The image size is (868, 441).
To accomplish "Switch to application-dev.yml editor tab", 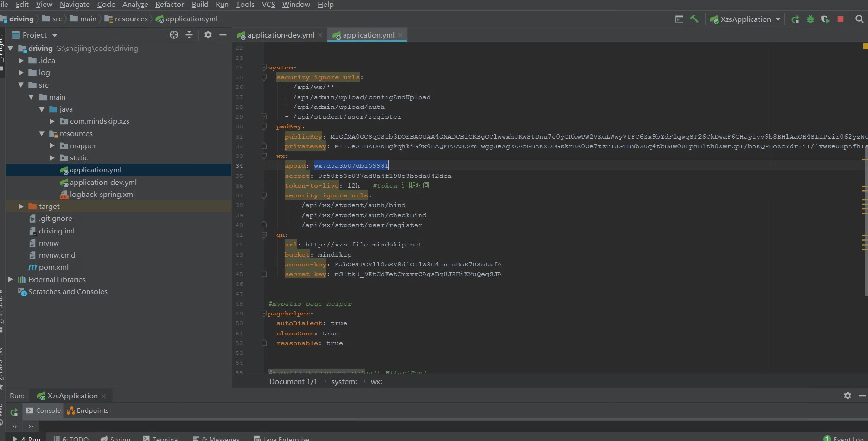I will click(280, 35).
